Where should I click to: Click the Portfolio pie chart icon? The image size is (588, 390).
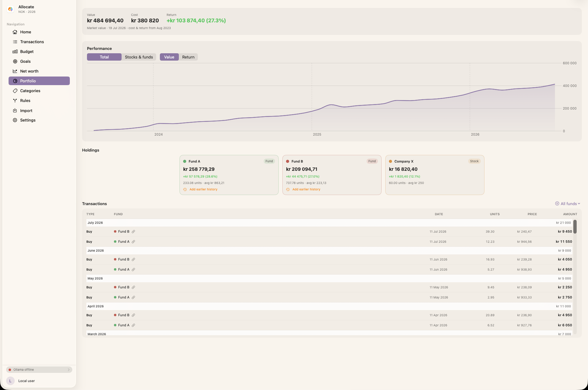pyautogui.click(x=15, y=81)
